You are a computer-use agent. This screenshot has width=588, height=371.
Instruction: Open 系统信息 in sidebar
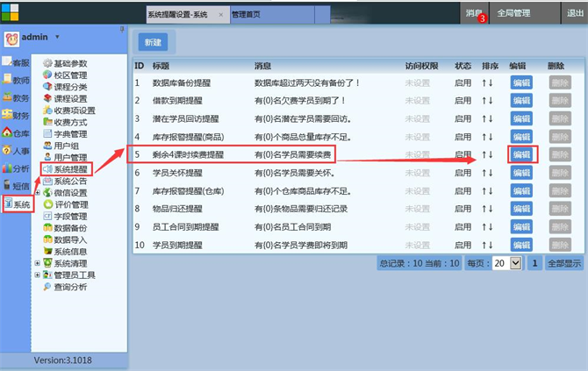point(65,252)
